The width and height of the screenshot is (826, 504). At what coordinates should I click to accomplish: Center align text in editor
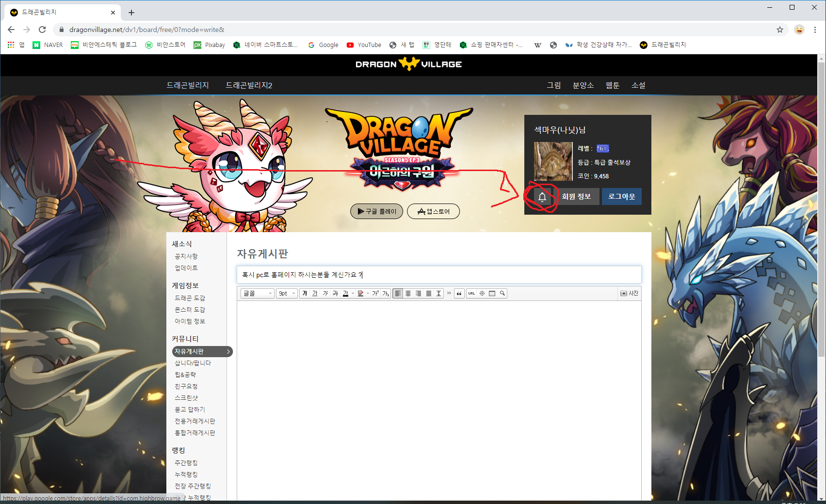[408, 293]
